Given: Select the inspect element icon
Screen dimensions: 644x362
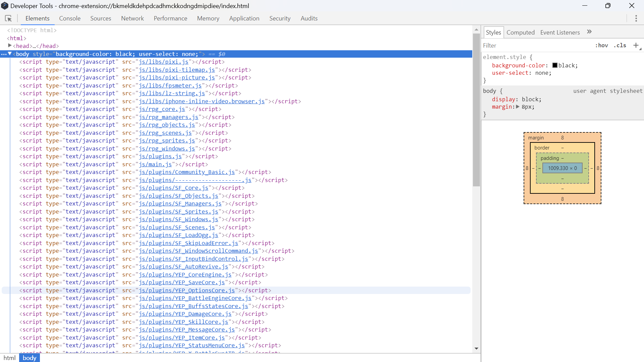Looking at the screenshot, I should tap(8, 18).
